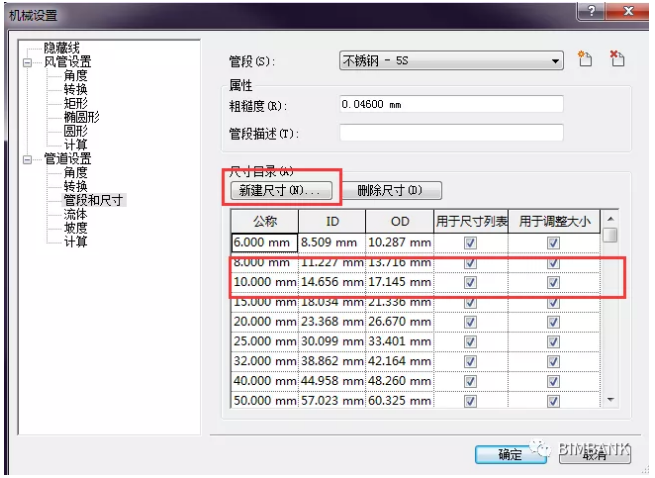Click the 23.368 mm ID cell
This screenshot has width=655, height=478.
[x=332, y=322]
